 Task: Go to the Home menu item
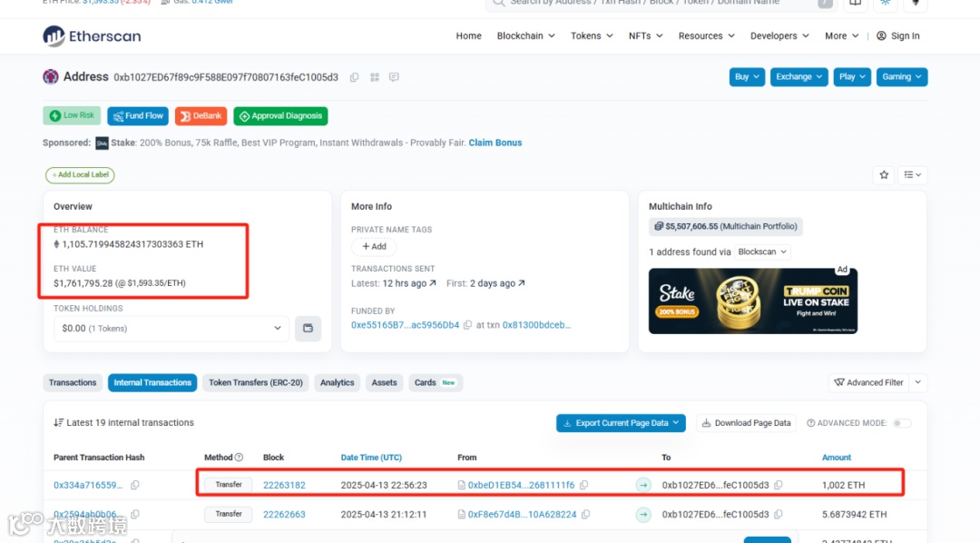tap(469, 36)
